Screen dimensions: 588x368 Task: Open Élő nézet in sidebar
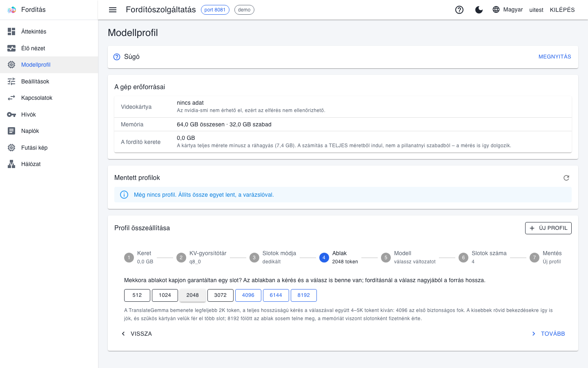coord(49,48)
